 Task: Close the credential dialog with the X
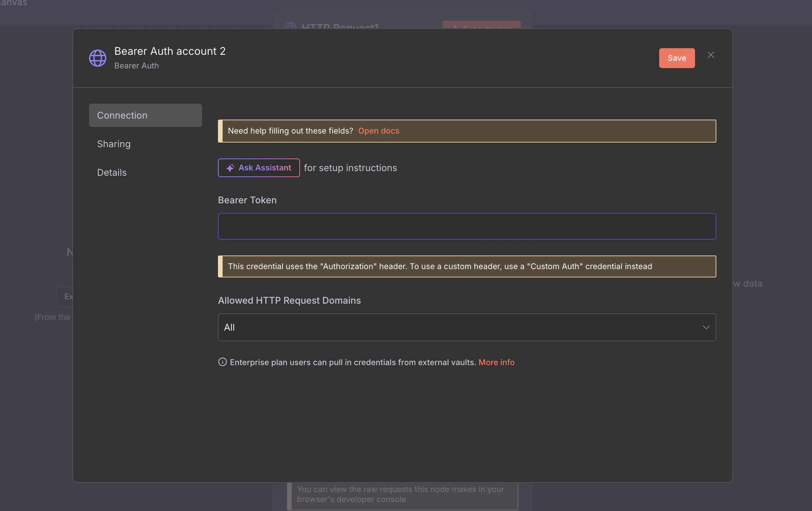(711, 55)
